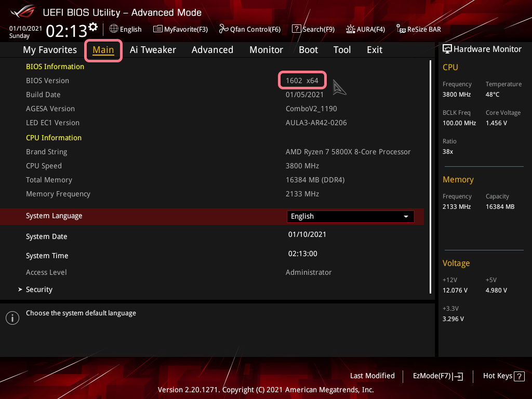Click the date 01/10/2021 Sunday header

click(25, 32)
